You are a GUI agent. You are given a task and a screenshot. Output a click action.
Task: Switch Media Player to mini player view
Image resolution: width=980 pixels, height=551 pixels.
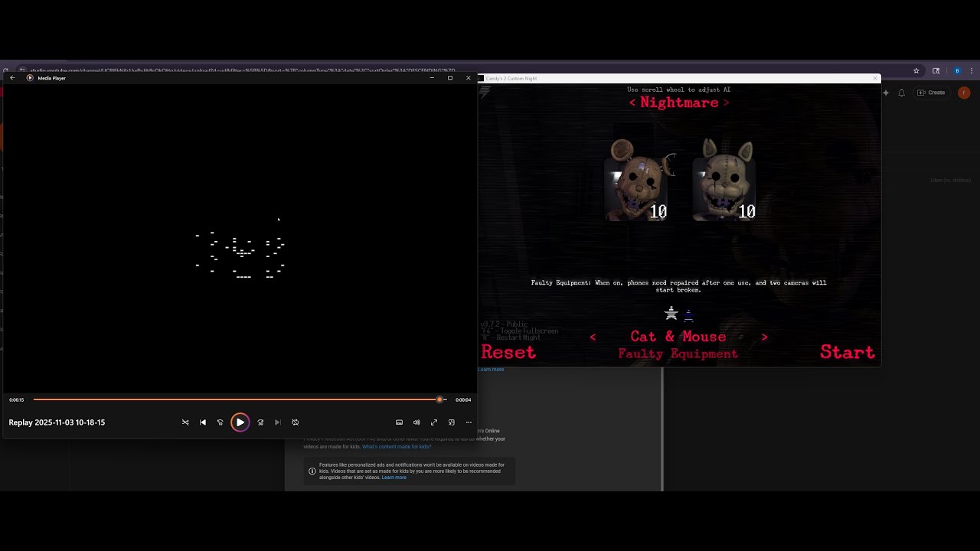[x=452, y=422]
